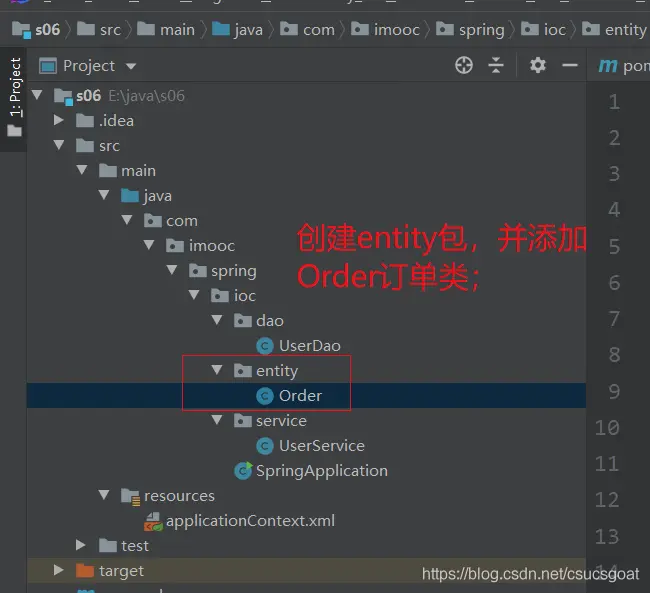Click the Collapse All icon in Project panel
Screen dimensions: 650x593
coord(496,65)
